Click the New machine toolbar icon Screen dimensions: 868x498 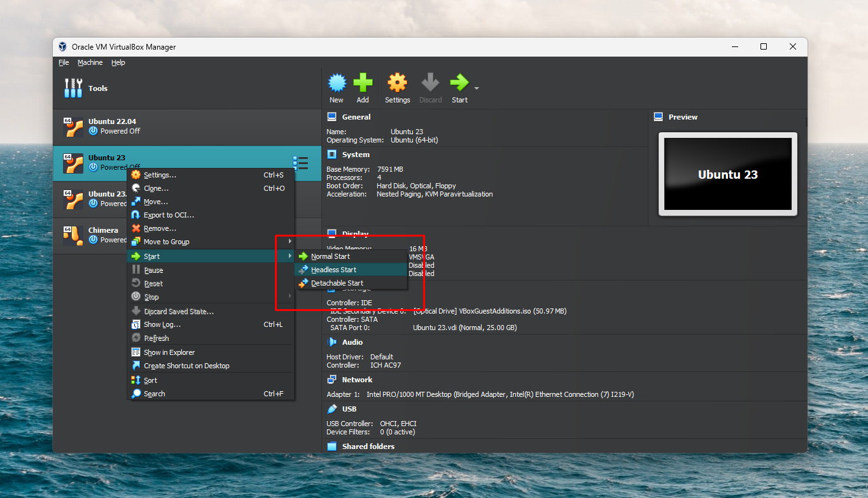[x=337, y=83]
